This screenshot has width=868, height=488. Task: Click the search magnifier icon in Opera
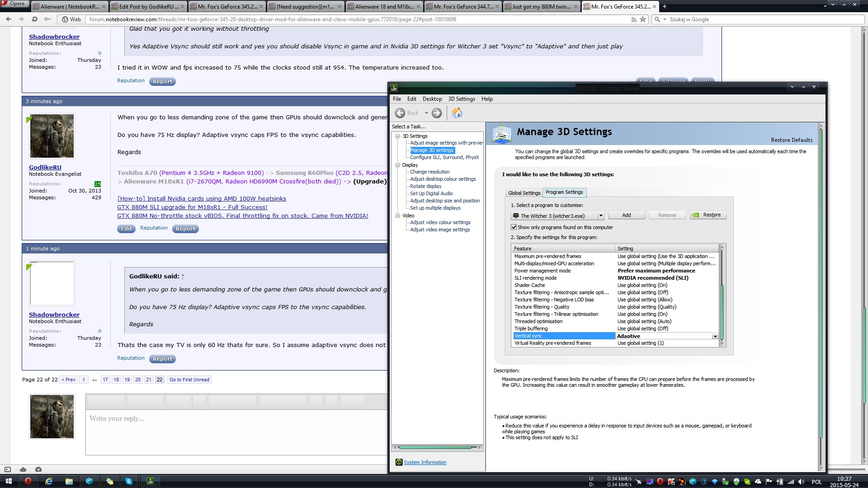(x=657, y=19)
